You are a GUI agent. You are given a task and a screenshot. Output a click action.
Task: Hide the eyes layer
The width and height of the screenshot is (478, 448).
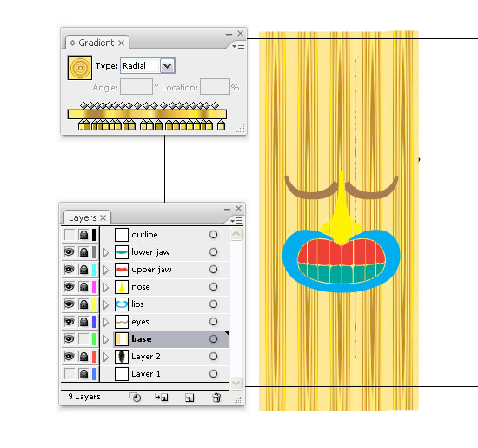point(70,322)
